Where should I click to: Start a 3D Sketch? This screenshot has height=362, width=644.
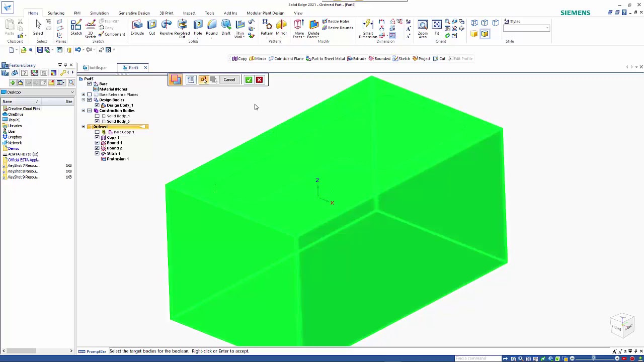tap(91, 28)
